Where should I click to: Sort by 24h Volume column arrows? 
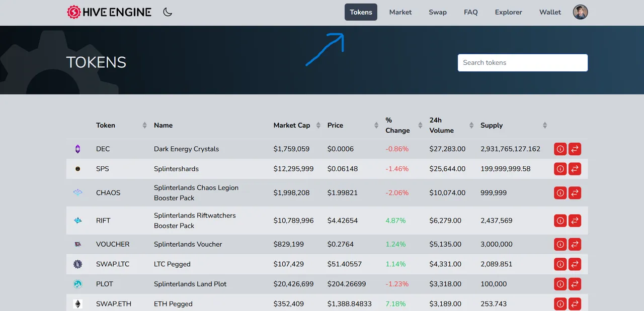pos(471,125)
